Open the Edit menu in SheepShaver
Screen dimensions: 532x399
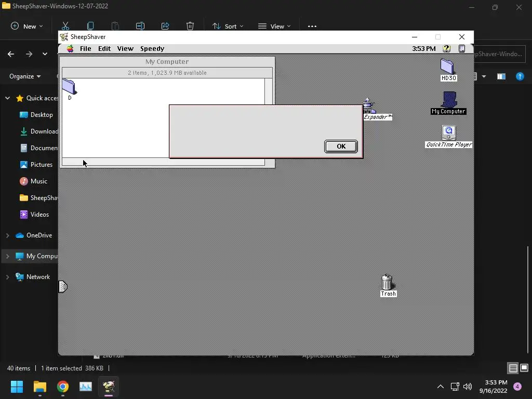point(104,48)
